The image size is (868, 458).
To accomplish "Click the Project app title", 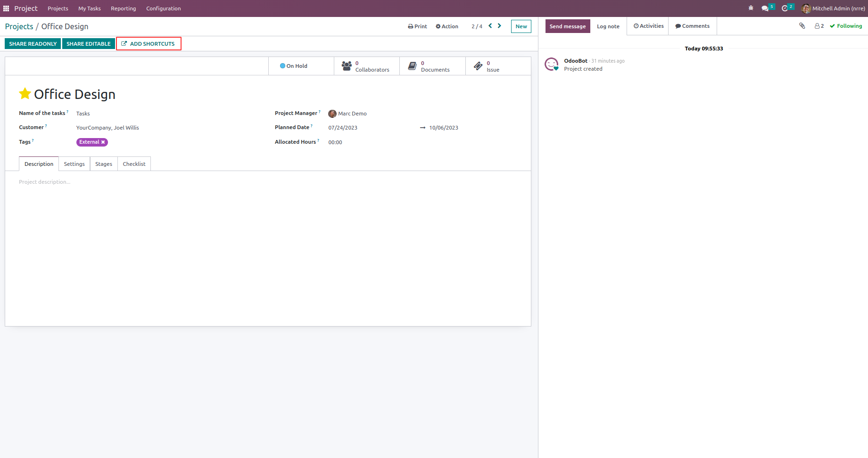I will click(x=26, y=8).
